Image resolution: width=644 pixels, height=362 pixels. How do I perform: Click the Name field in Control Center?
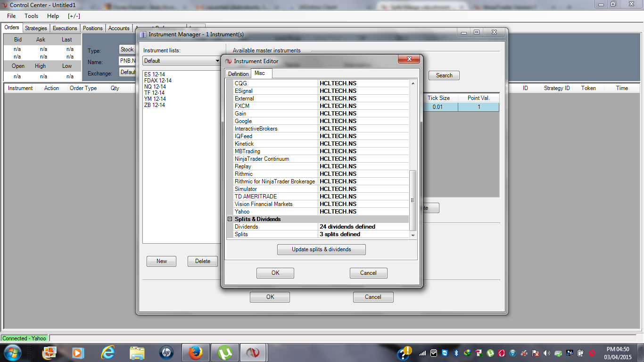point(128,61)
